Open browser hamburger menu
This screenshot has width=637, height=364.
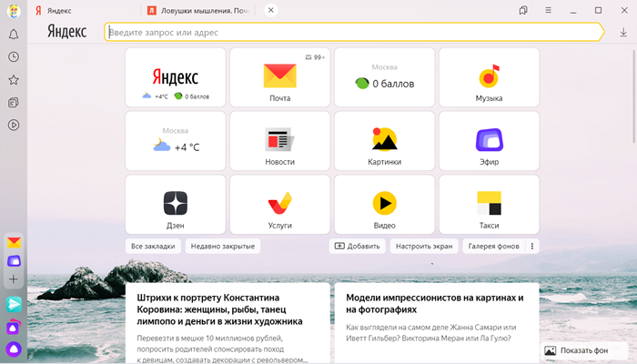point(548,11)
